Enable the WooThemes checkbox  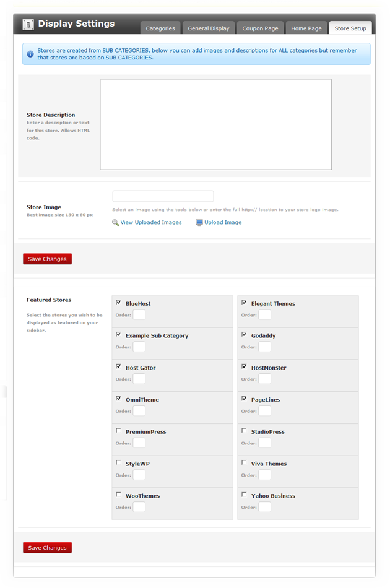coord(118,495)
